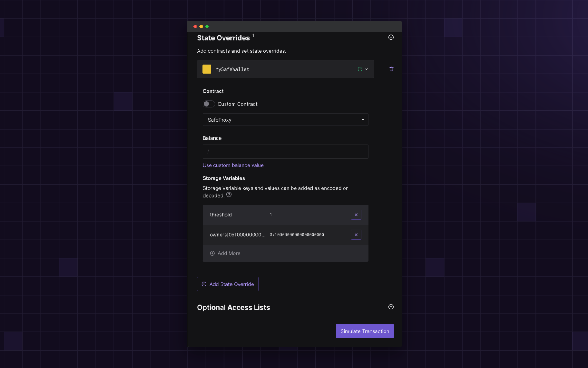Click the green verified check icon
The width and height of the screenshot is (588, 368).
click(x=360, y=69)
